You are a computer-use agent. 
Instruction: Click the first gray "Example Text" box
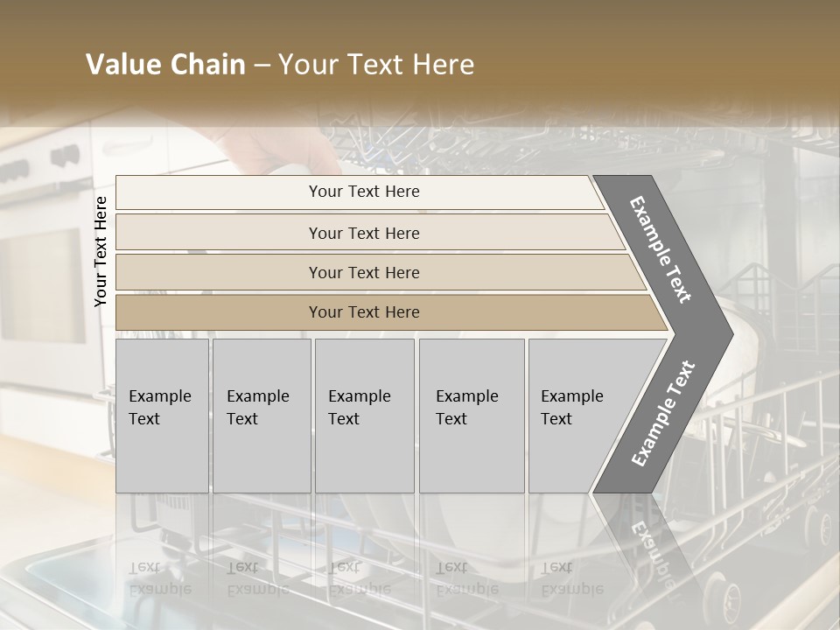[162, 416]
